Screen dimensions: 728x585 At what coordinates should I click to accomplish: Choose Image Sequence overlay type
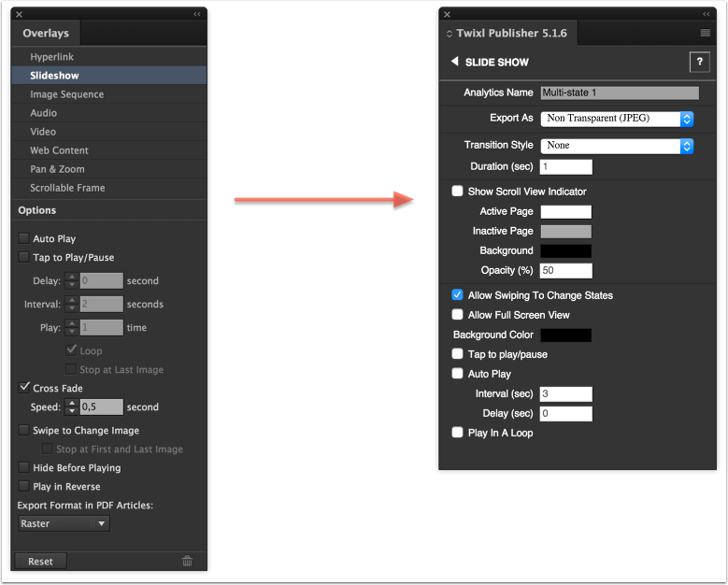pyautogui.click(x=109, y=94)
